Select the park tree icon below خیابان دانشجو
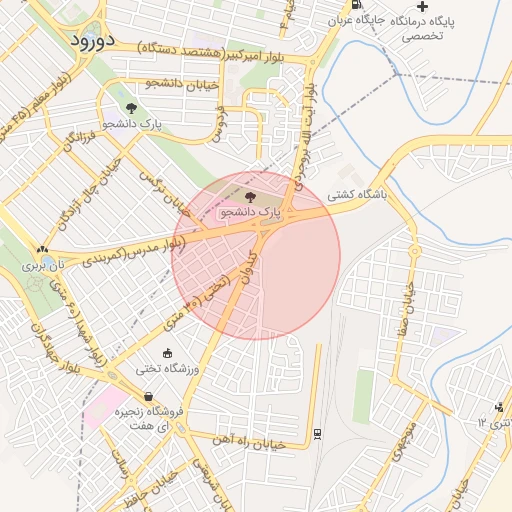 pos(131,108)
